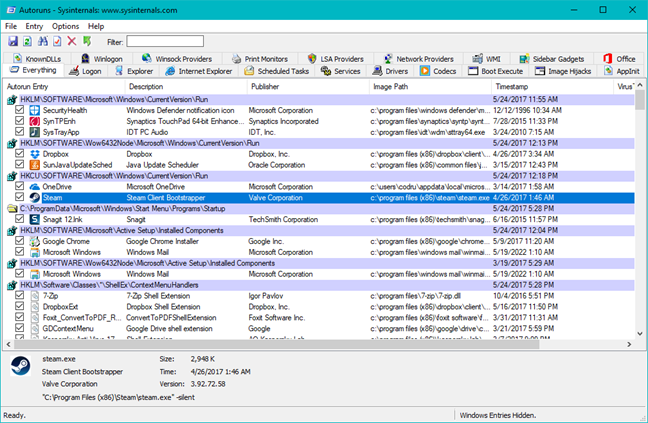Uncheck the Google Chrome checkbox
Image resolution: width=648 pixels, height=423 pixels.
tap(19, 240)
